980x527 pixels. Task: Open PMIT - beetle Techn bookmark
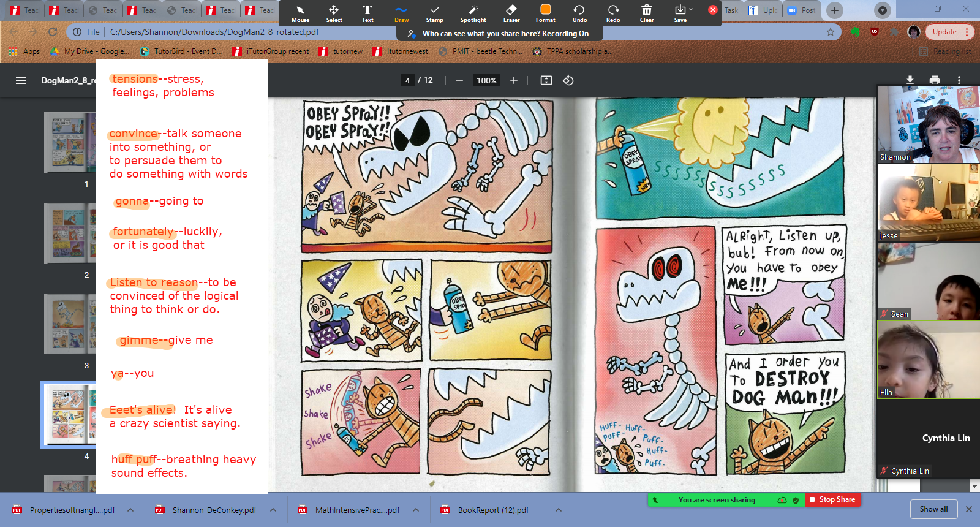click(x=480, y=51)
